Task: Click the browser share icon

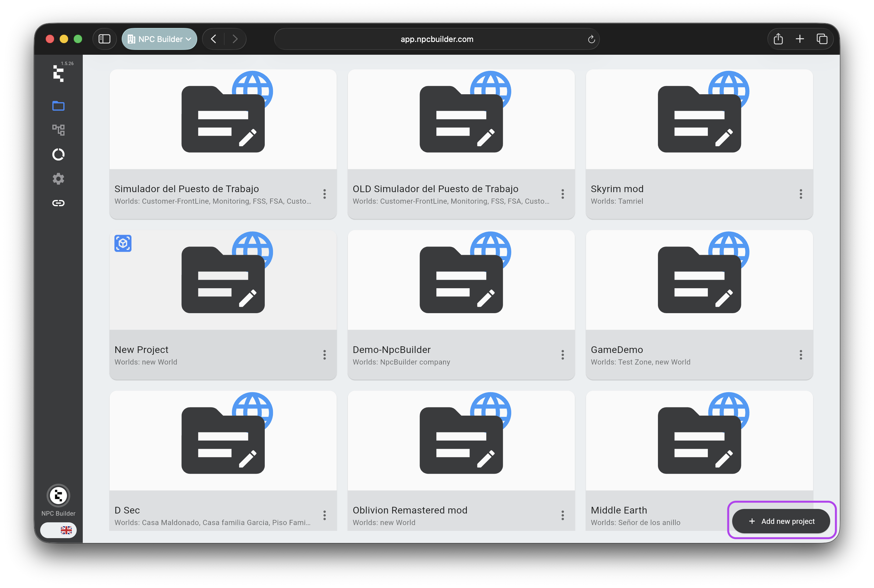Action: [778, 39]
